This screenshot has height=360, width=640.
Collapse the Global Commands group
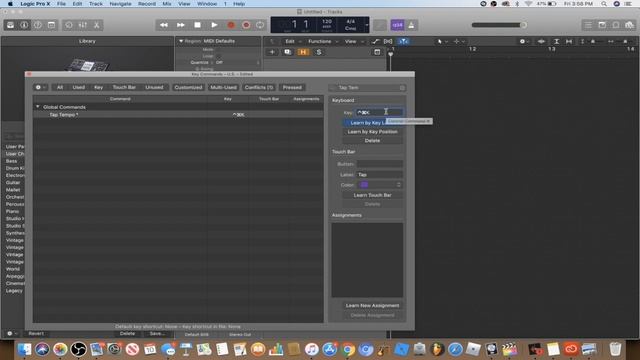[38, 107]
